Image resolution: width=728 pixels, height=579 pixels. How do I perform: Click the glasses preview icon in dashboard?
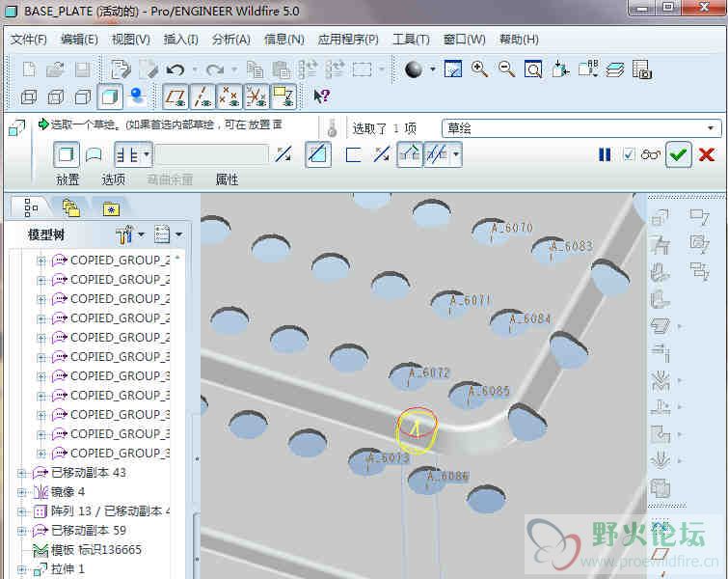click(x=650, y=154)
